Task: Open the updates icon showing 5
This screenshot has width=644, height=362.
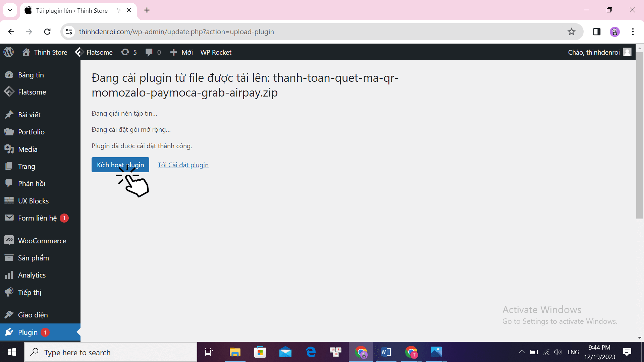Action: [x=129, y=52]
